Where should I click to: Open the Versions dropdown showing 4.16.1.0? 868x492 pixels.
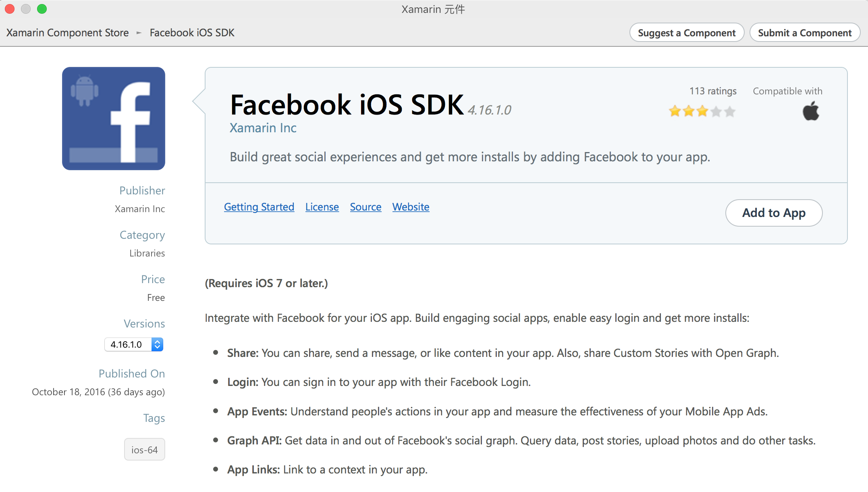(134, 344)
